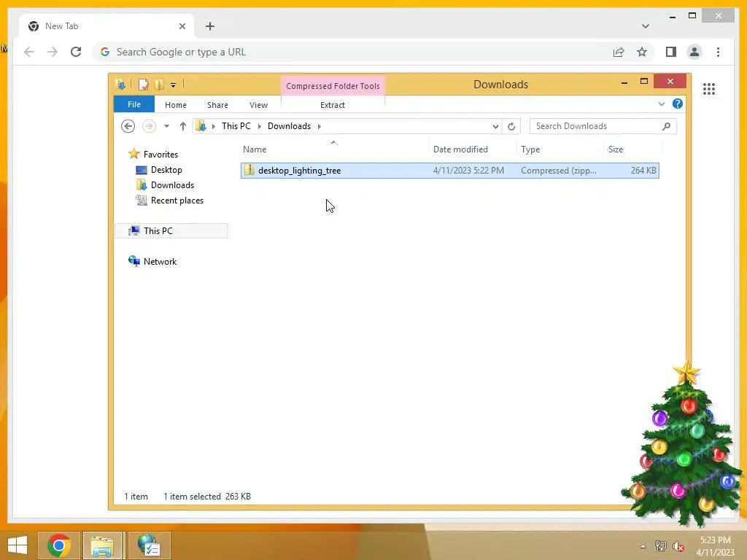Sort by the Type column header
The width and height of the screenshot is (747, 560).
coord(560,149)
